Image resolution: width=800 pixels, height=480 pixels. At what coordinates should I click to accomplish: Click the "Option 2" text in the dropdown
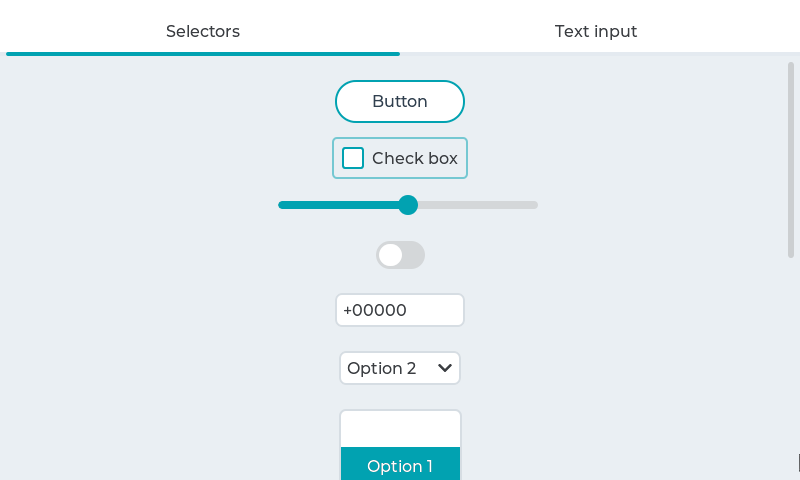381,368
